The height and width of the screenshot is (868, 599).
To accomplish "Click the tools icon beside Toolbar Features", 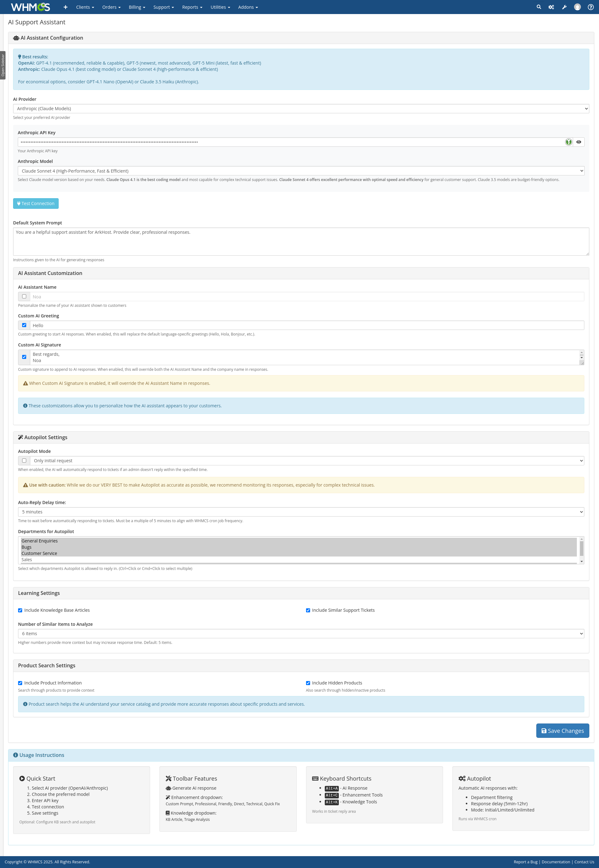I will [168, 779].
